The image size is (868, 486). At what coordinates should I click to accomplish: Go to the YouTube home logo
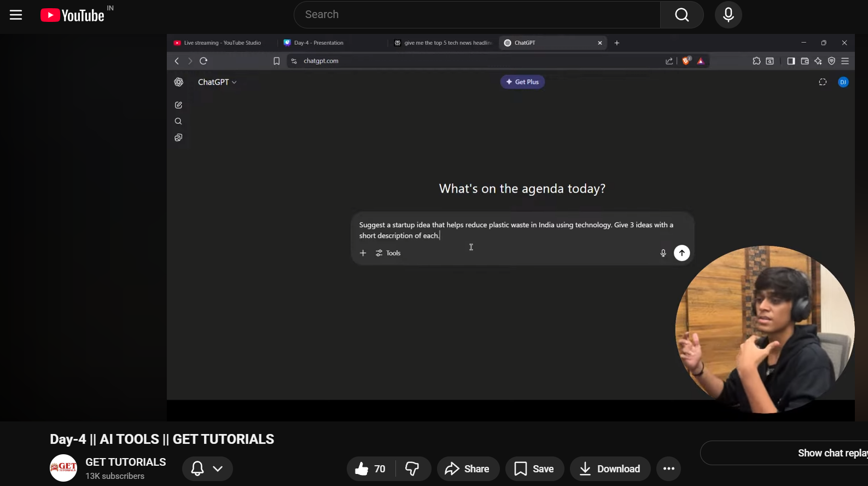[x=72, y=15]
